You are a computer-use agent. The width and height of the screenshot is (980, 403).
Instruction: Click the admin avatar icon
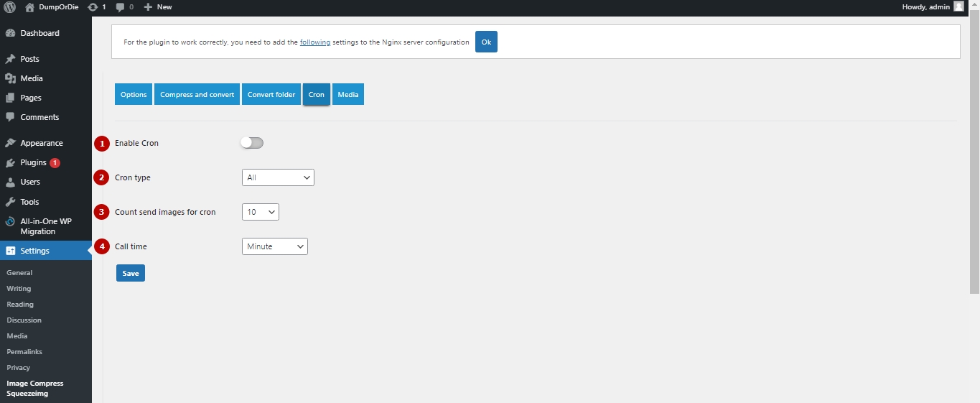[x=958, y=6]
